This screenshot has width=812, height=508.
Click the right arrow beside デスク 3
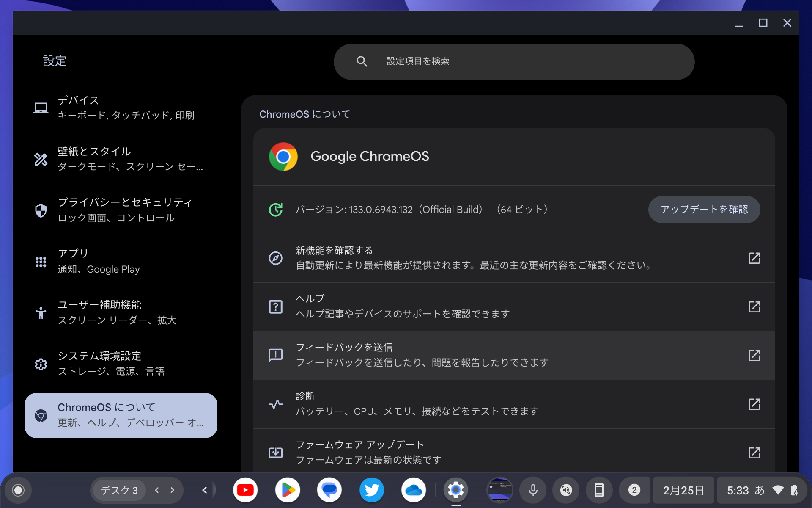pyautogui.click(x=171, y=490)
